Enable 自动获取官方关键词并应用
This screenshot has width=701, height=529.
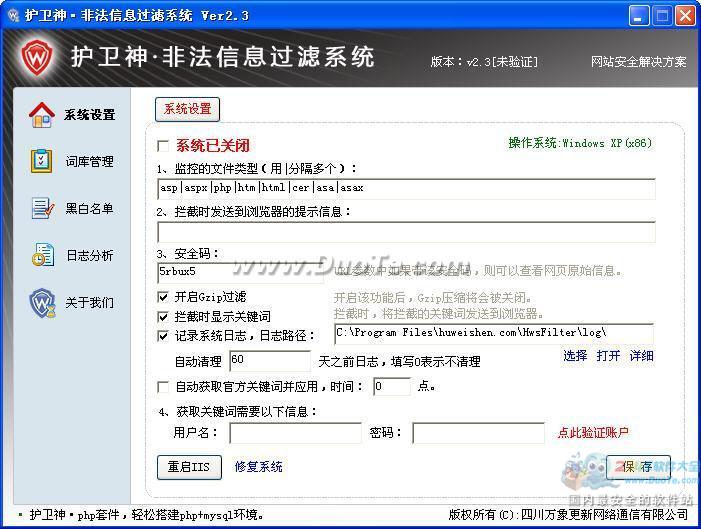(163, 387)
